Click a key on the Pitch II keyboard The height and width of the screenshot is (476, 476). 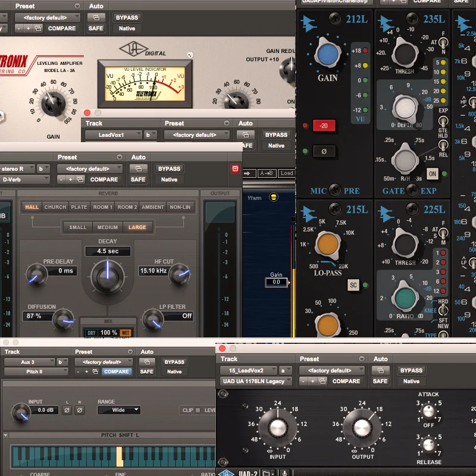(119, 458)
